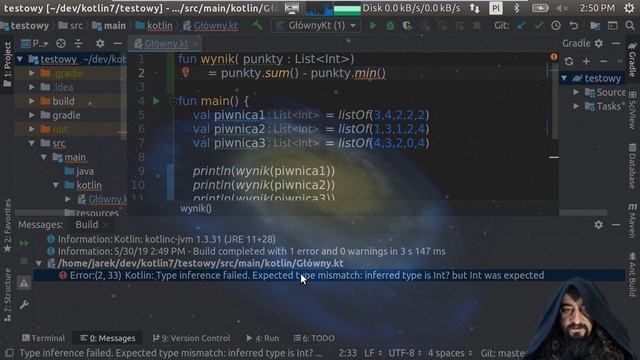The image size is (640, 360).
Task: Open Messages panel settings gear
Action: (x=598, y=224)
